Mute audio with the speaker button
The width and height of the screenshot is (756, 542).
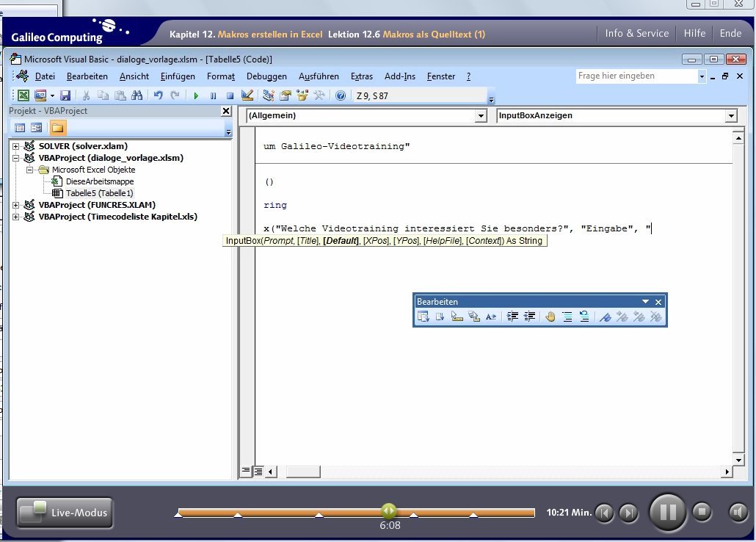point(738,512)
